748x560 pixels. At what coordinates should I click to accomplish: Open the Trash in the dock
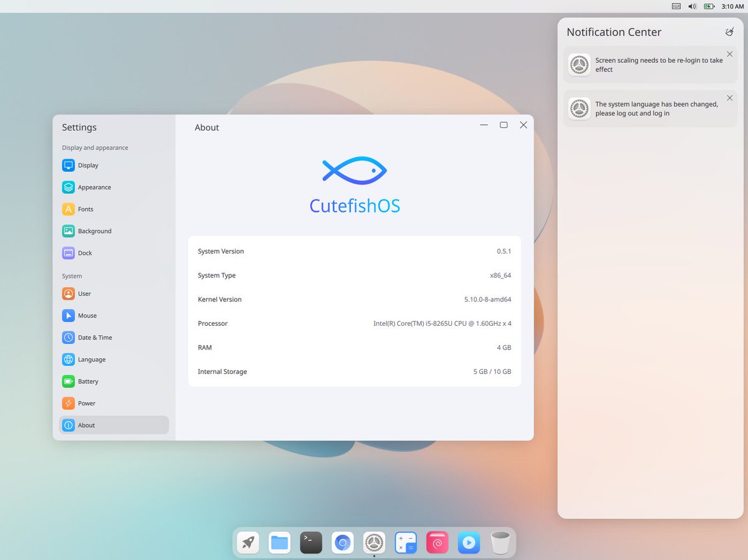point(501,543)
